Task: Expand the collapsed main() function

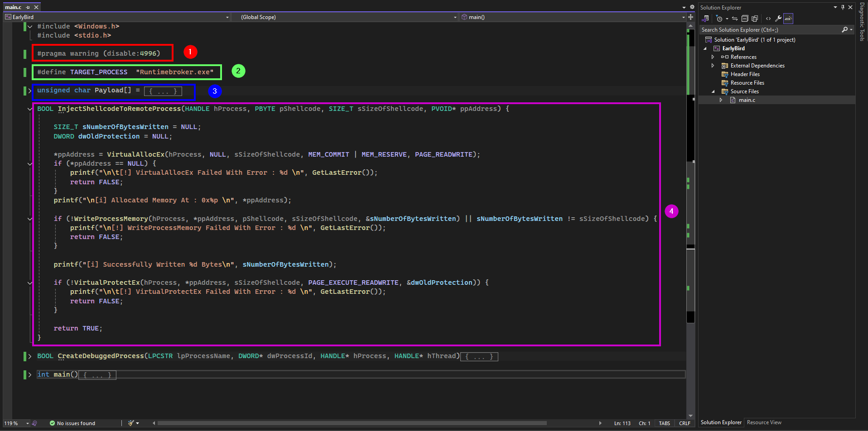Action: coord(30,375)
